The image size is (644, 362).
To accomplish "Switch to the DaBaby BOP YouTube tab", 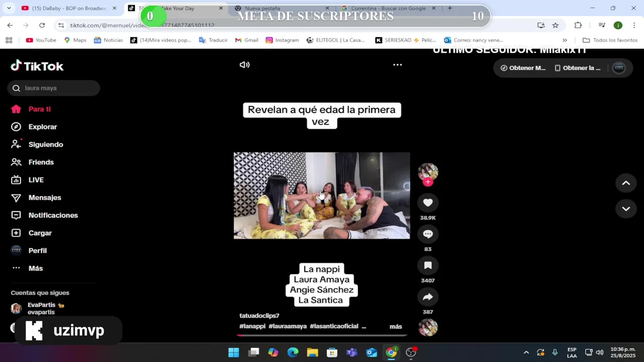I will 68,8.
